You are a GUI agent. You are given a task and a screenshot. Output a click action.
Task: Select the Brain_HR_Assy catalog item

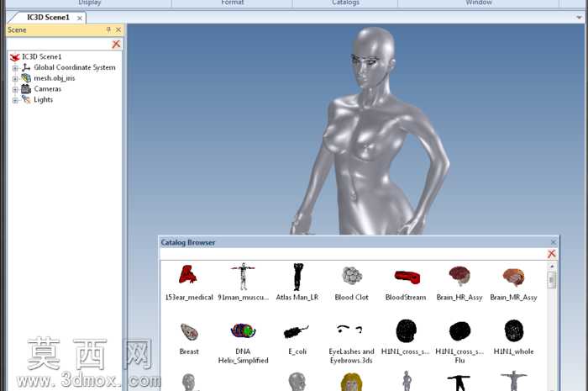459,283
